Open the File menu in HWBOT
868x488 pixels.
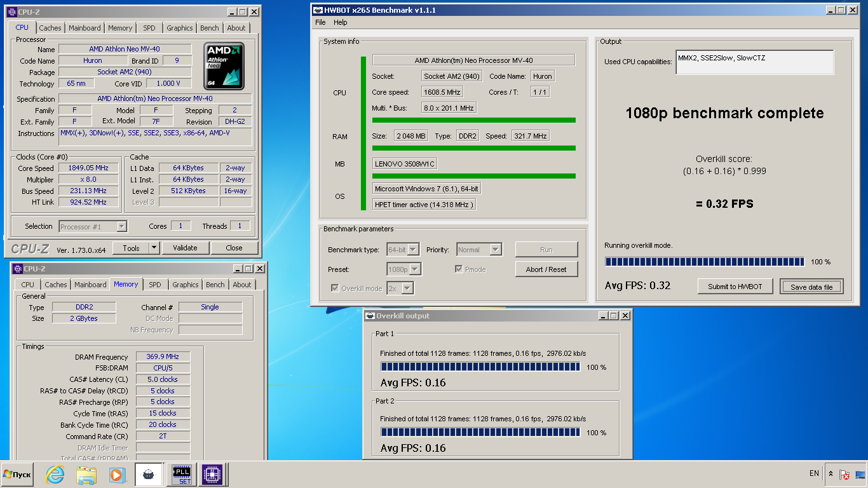coord(320,22)
